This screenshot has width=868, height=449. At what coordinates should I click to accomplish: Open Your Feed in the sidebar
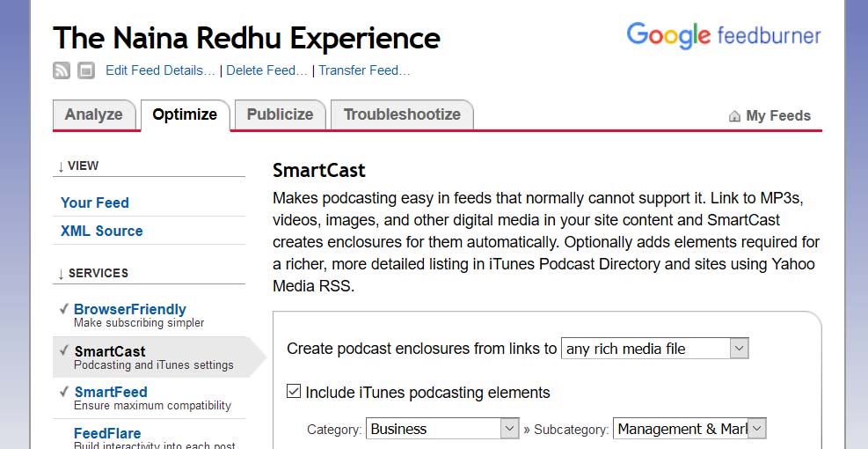pyautogui.click(x=95, y=202)
